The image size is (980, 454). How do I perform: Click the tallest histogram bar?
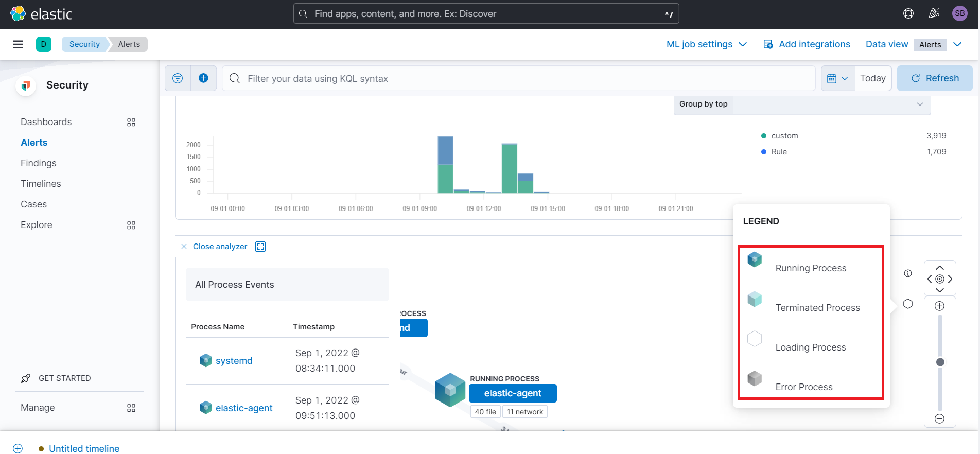(x=445, y=165)
